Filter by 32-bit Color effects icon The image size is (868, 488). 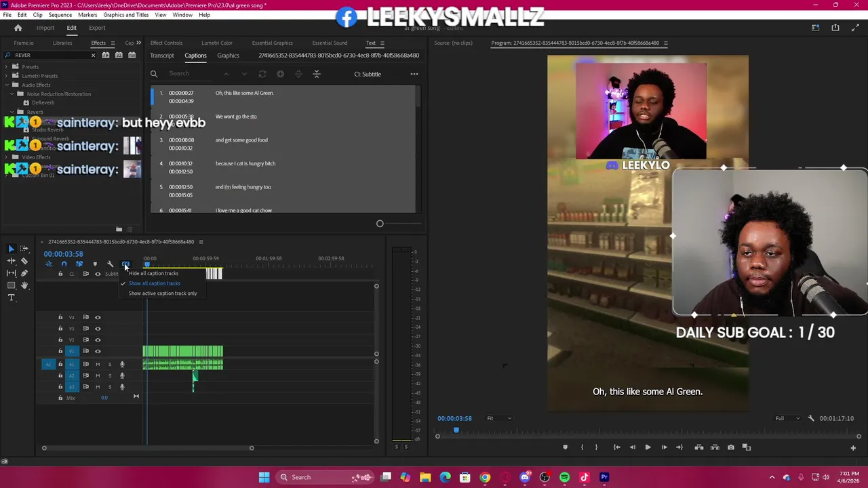pos(119,55)
